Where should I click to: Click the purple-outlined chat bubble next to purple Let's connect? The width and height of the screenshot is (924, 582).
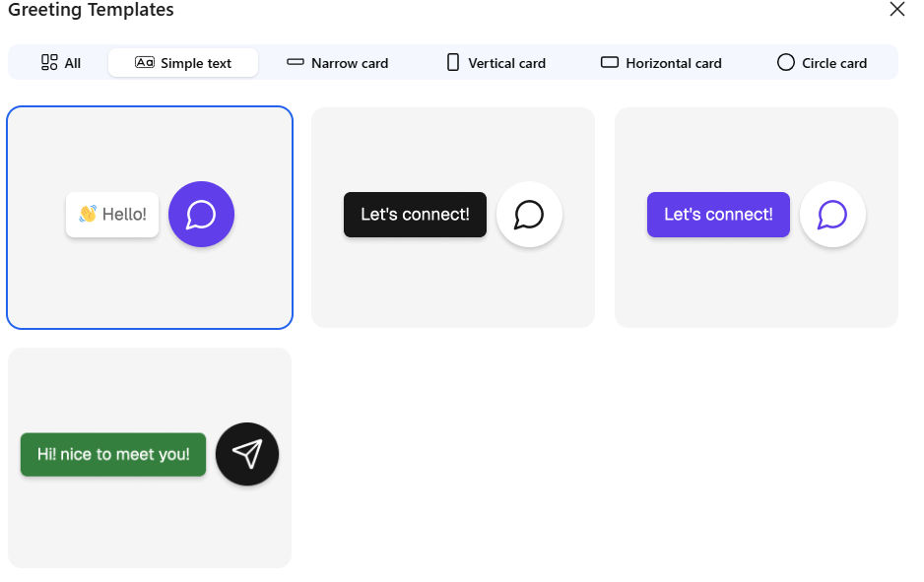tap(832, 214)
